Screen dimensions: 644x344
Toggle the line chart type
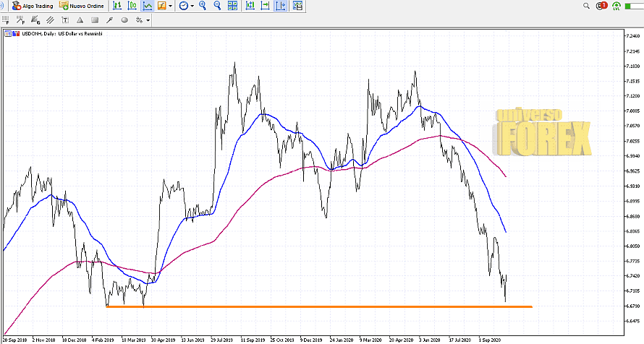(148, 6)
